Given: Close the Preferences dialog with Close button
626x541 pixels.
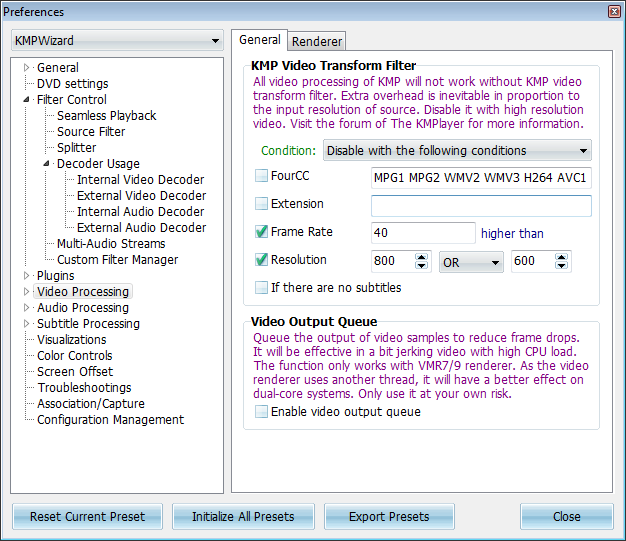Looking at the screenshot, I should 567,516.
